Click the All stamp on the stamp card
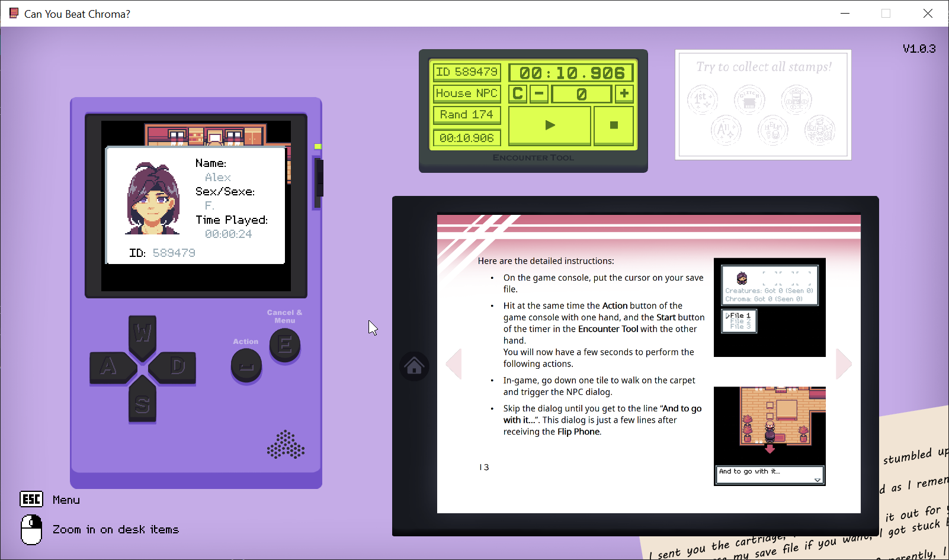Image resolution: width=949 pixels, height=560 pixels. tap(726, 130)
